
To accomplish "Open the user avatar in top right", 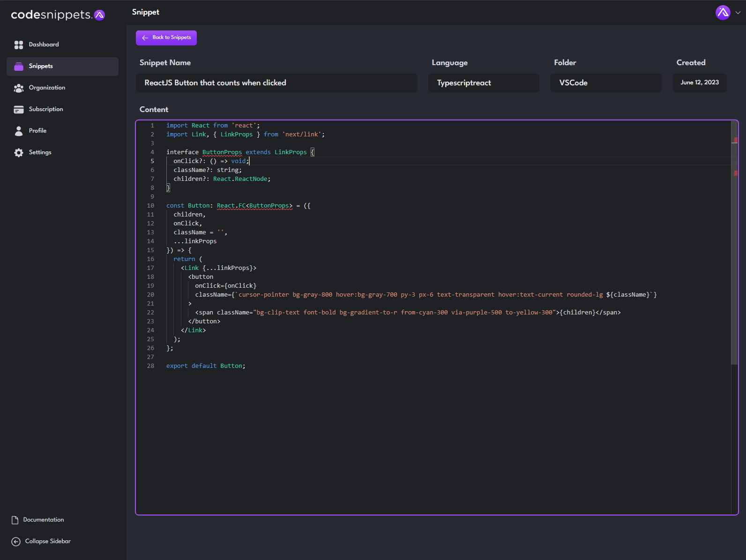I will (723, 13).
